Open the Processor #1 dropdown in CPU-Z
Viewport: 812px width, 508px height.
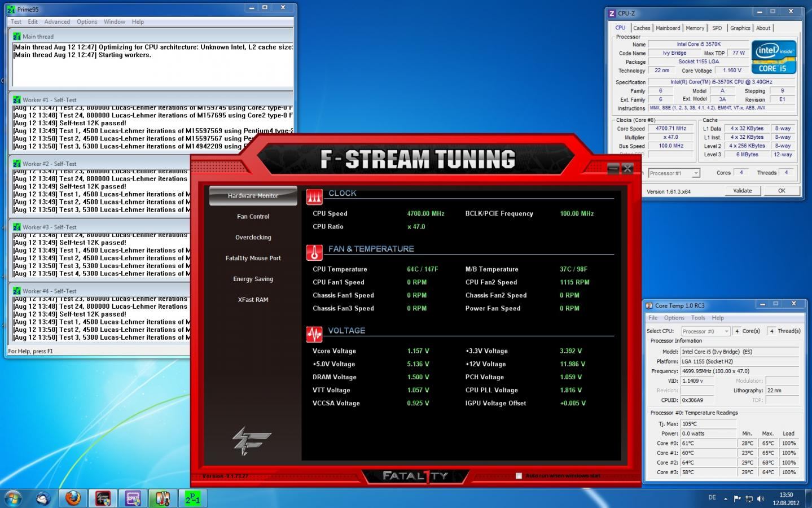pyautogui.click(x=674, y=173)
